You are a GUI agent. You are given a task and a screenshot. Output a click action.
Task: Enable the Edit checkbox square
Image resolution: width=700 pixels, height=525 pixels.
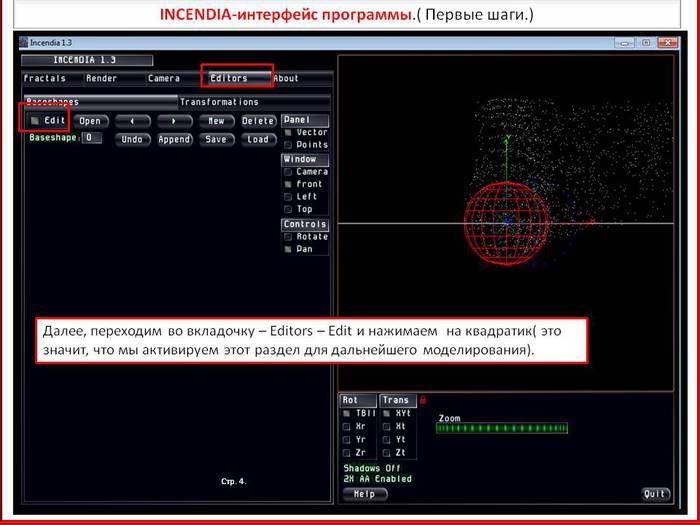pos(34,121)
